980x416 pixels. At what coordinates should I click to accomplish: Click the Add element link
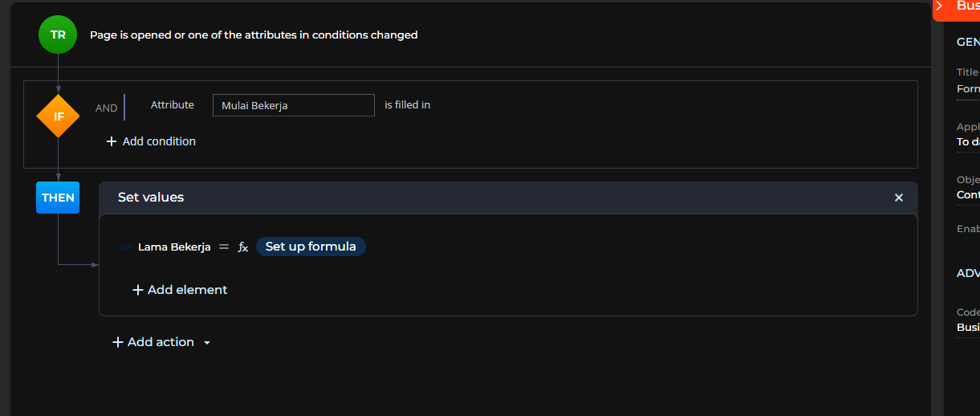(x=180, y=290)
